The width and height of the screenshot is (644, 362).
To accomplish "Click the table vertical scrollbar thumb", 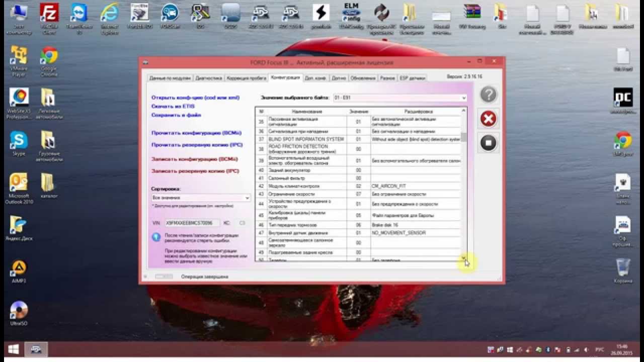I will click(x=464, y=137).
